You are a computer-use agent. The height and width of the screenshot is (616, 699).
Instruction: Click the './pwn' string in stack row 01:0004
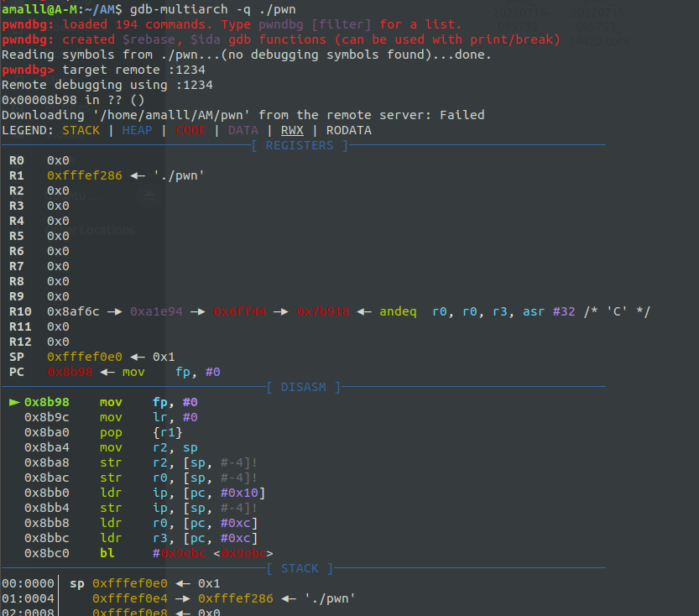click(330, 598)
